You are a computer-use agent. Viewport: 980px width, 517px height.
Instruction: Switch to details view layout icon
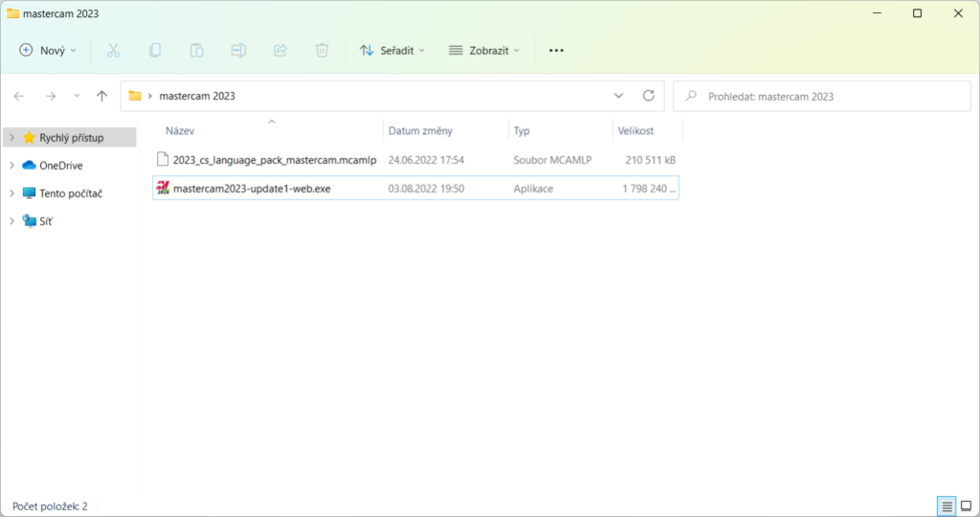coord(947,506)
